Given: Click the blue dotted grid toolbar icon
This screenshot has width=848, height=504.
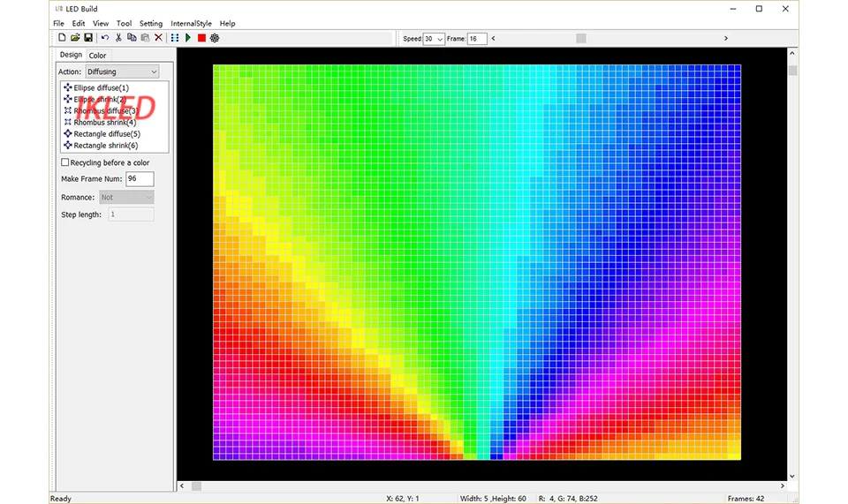Looking at the screenshot, I should (x=175, y=38).
